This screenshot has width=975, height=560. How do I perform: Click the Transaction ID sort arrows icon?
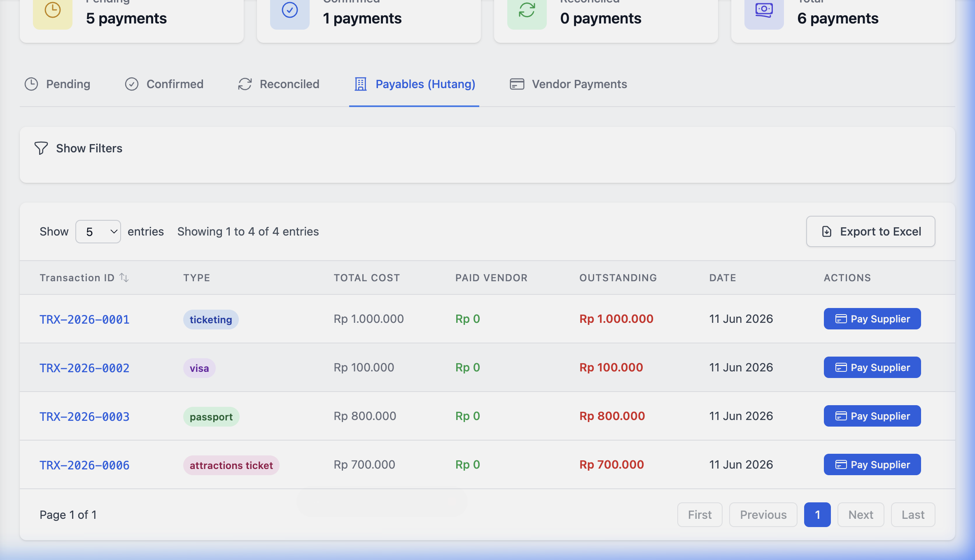pos(124,278)
